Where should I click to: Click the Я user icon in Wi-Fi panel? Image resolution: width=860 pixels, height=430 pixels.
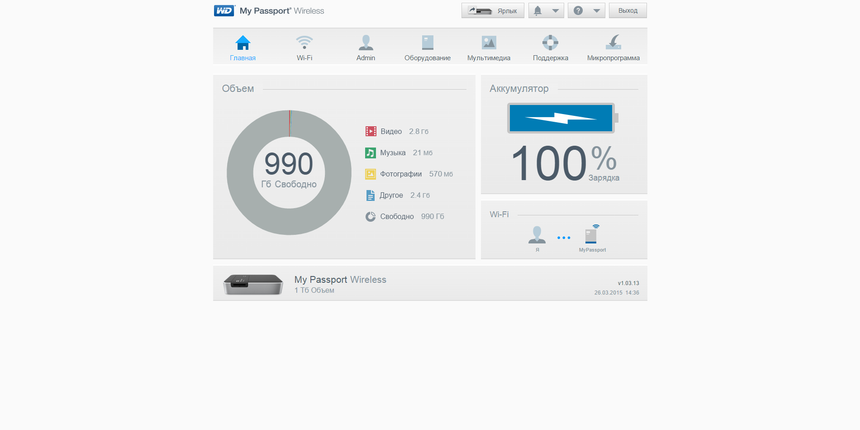[537, 235]
